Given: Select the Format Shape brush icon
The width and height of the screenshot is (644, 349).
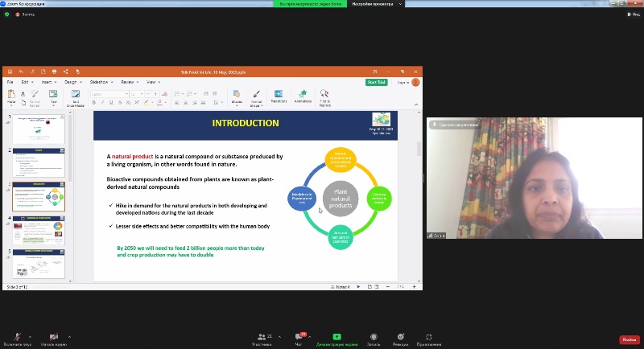Looking at the screenshot, I should [x=256, y=95].
